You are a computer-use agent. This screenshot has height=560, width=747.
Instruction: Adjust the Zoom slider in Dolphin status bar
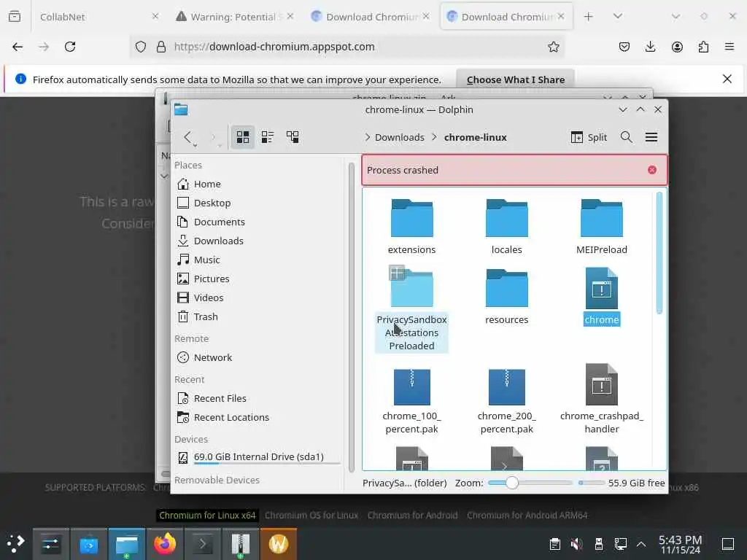(x=530, y=483)
